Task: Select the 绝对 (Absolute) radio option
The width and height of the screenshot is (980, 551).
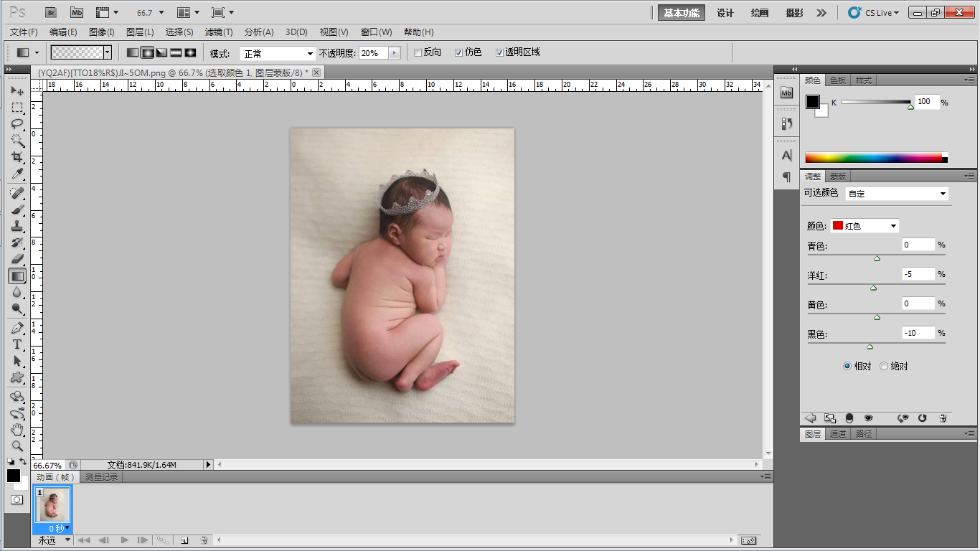Action: (884, 366)
